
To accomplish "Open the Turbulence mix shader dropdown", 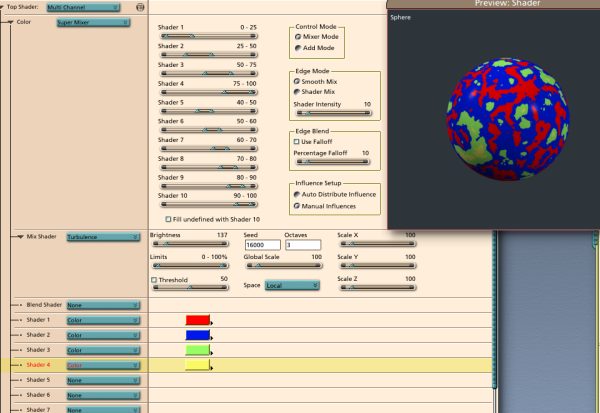I will pyautogui.click(x=102, y=237).
